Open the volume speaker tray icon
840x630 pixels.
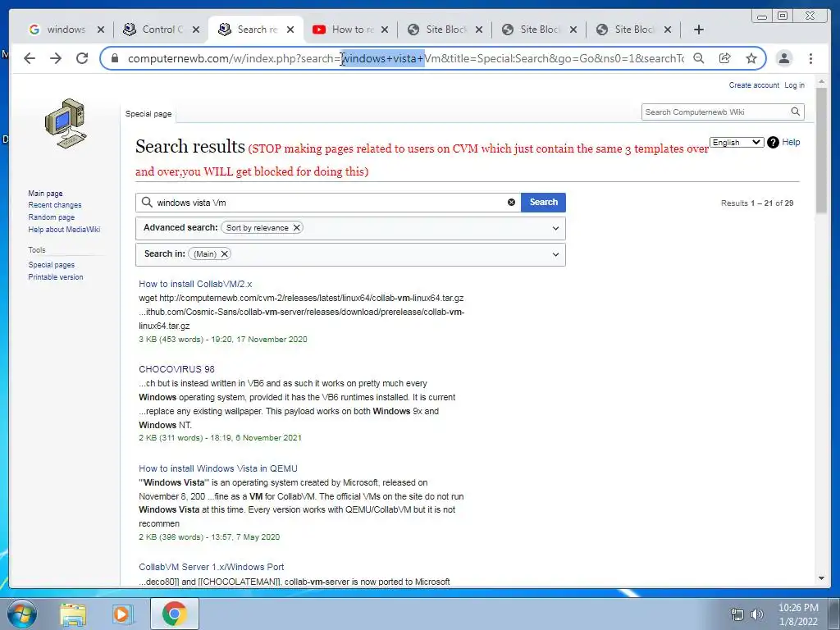click(757, 614)
